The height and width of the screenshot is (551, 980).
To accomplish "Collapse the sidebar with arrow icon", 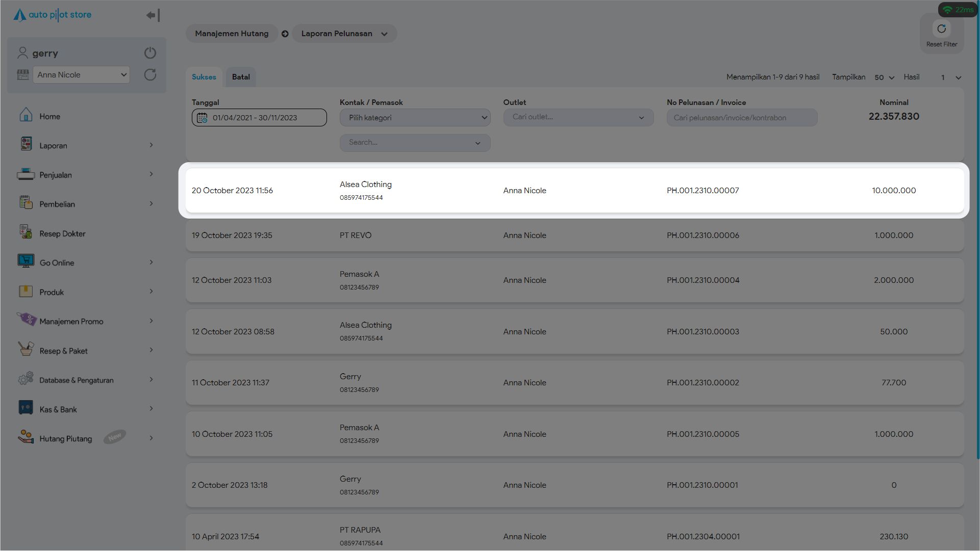I will [153, 15].
